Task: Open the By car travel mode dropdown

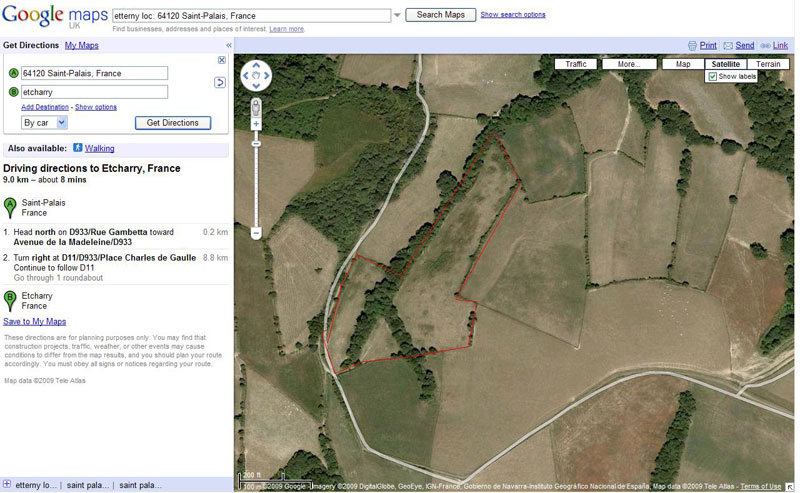Action: tap(44, 122)
